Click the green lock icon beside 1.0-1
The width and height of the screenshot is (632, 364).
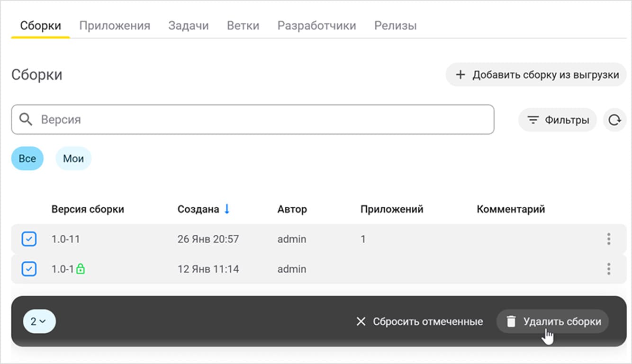[x=81, y=269]
